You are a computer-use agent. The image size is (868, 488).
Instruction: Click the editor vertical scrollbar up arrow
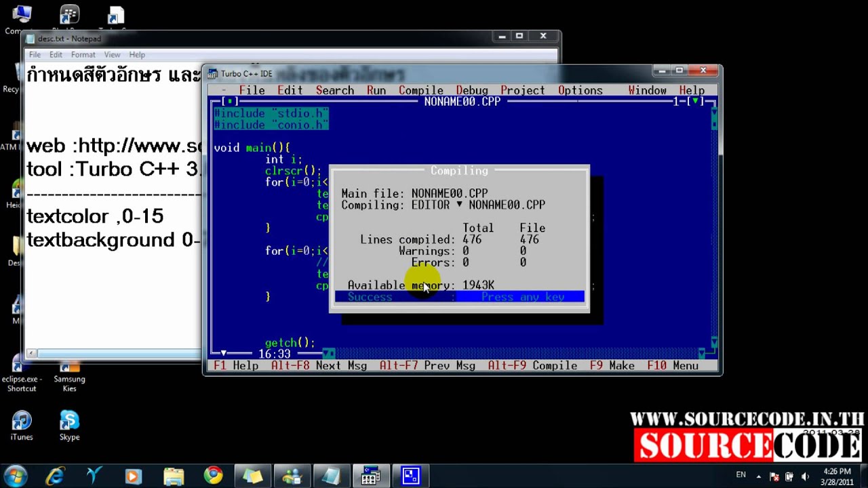[x=714, y=113]
